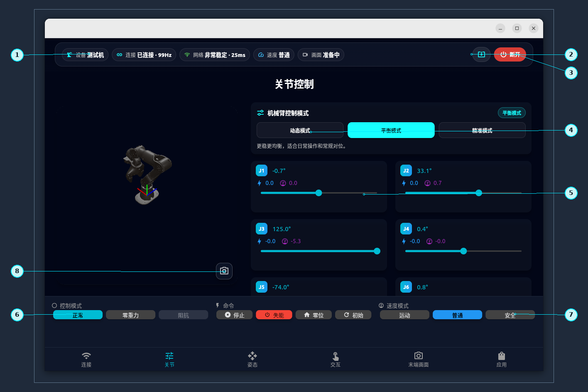The image size is (588, 392).
Task: Click the J2 joint badge
Action: click(x=406, y=170)
